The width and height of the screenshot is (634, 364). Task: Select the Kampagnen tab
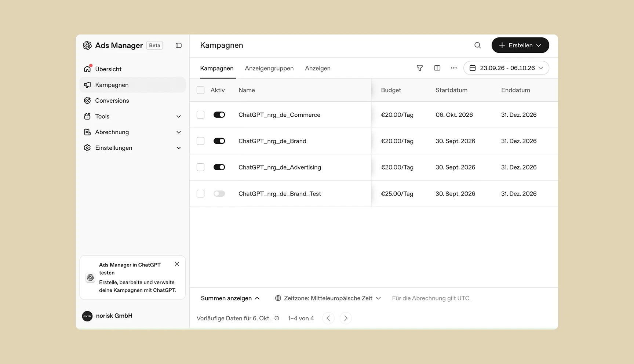(x=217, y=68)
